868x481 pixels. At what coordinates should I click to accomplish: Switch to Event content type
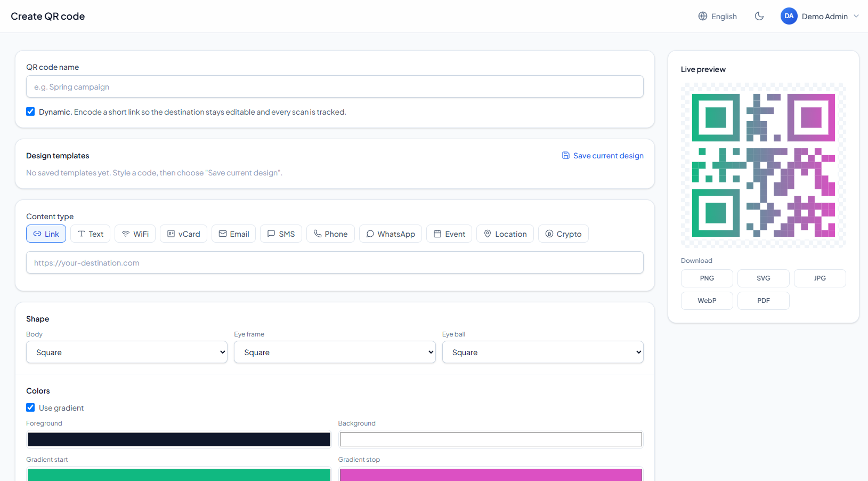click(x=449, y=234)
